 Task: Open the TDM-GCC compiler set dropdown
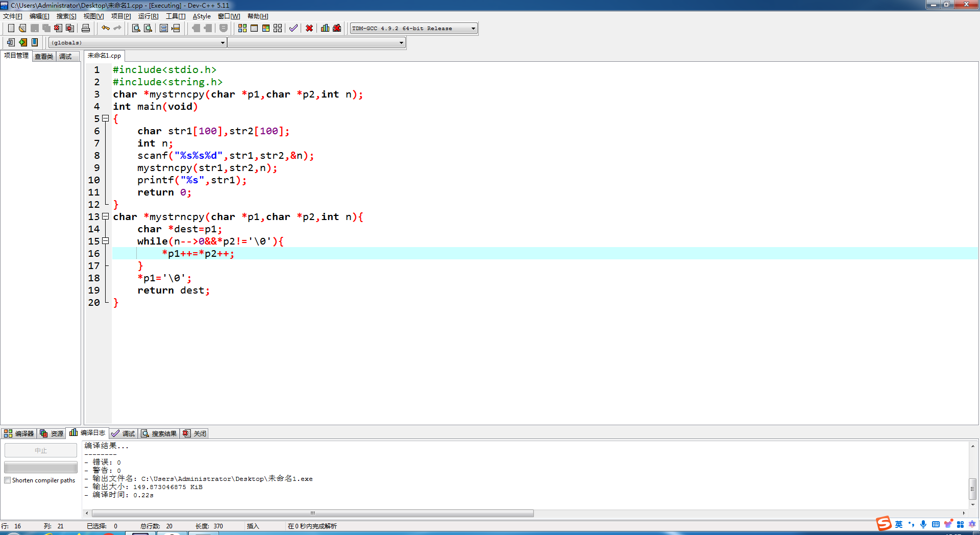[414, 29]
